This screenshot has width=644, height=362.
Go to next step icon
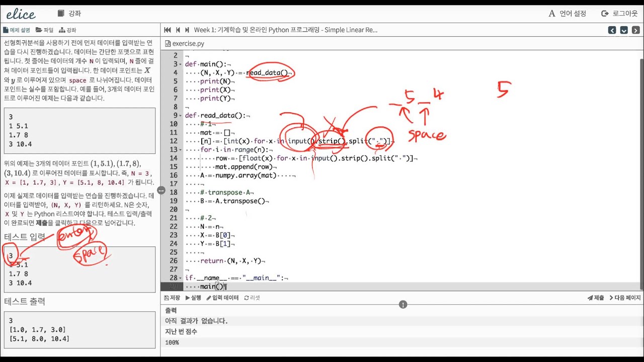pos(187,30)
